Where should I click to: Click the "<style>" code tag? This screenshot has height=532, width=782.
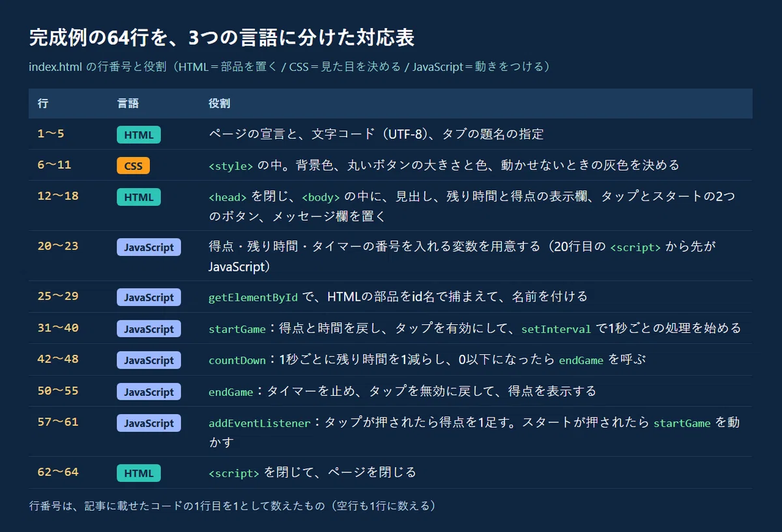pyautogui.click(x=231, y=166)
